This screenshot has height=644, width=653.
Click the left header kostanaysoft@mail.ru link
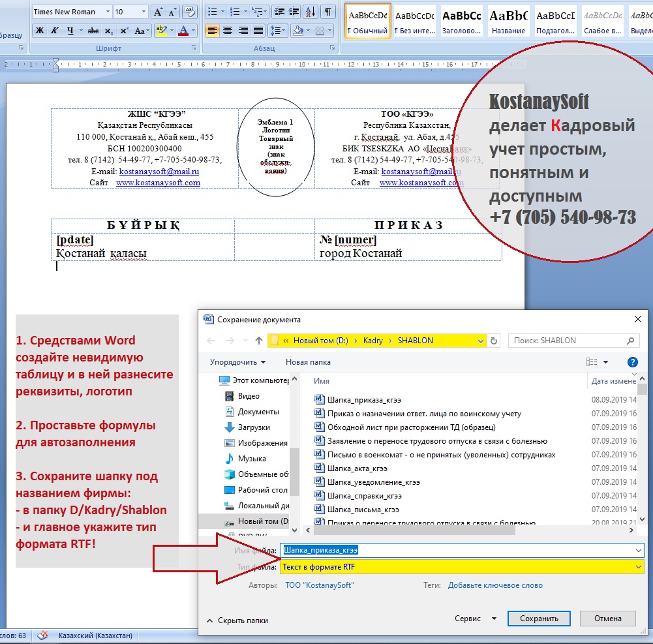pos(159,171)
